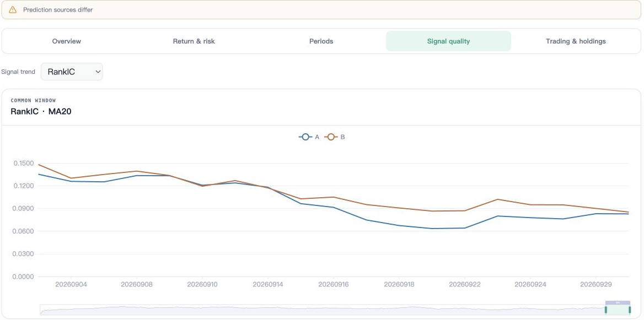Click the "Prediction sources differ" message
The image size is (644, 320).
pos(58,9)
